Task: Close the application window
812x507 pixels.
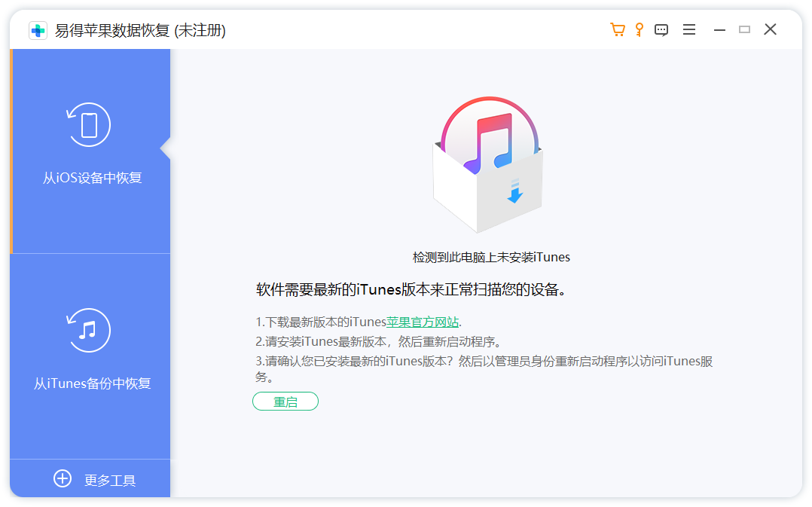Action: [771, 29]
